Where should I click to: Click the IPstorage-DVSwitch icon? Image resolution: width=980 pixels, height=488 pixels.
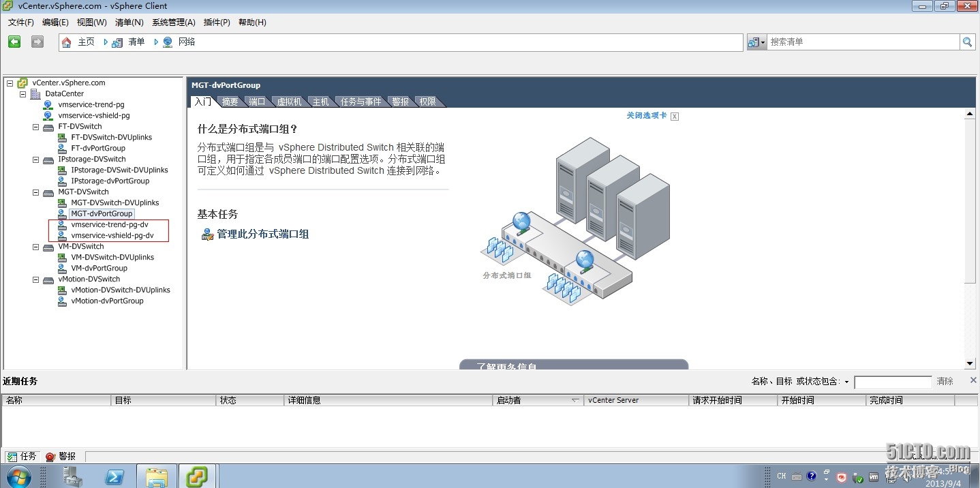pos(48,159)
